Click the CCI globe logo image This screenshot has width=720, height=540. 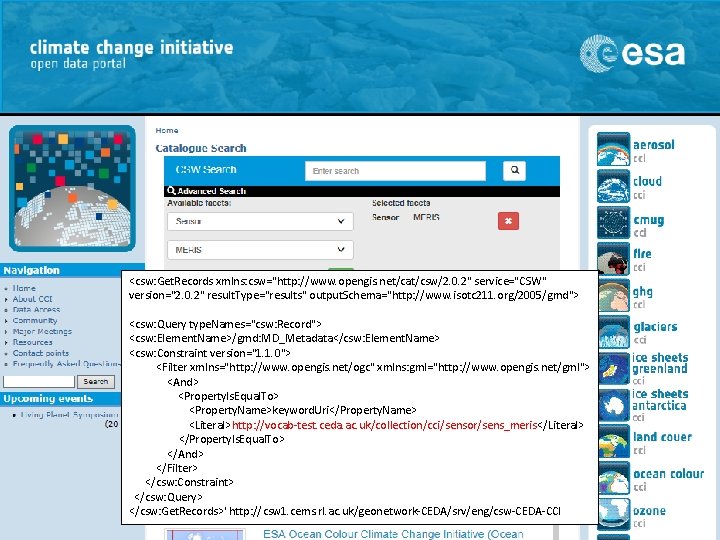click(x=72, y=188)
